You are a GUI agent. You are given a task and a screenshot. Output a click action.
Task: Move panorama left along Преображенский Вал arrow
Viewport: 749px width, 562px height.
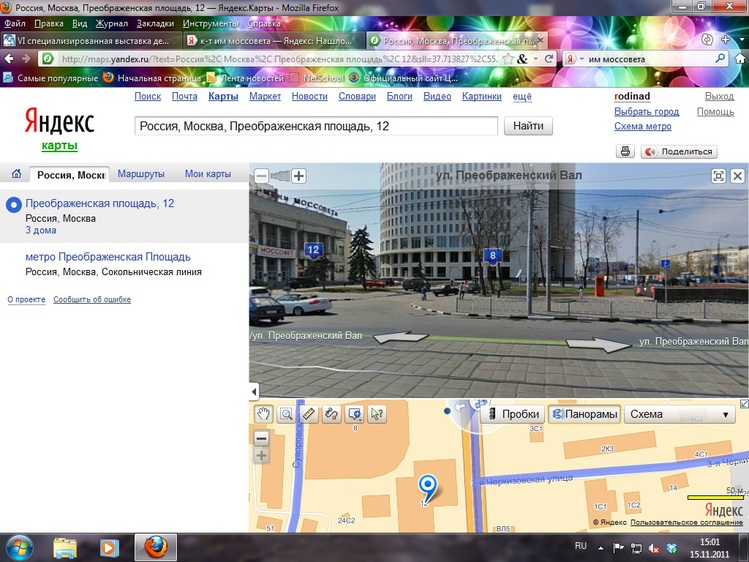click(x=399, y=337)
